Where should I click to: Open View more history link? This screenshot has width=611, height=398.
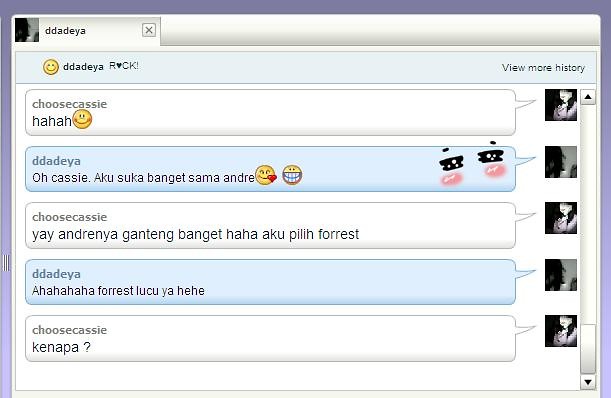coord(543,67)
